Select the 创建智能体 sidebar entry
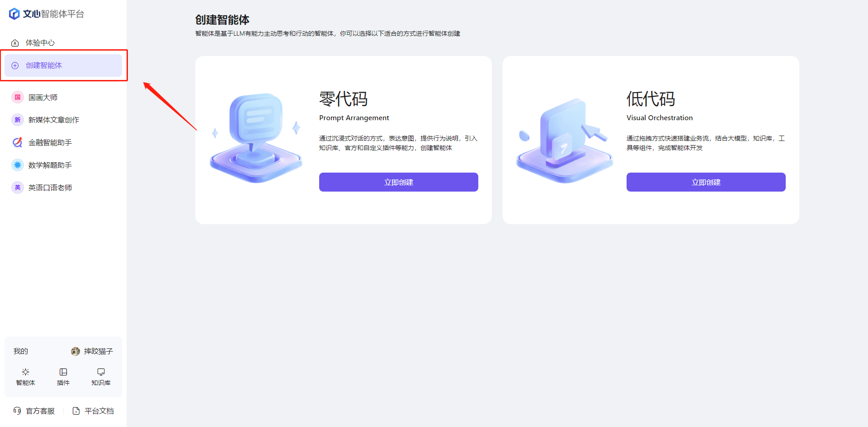This screenshot has height=427, width=868. 43,65
